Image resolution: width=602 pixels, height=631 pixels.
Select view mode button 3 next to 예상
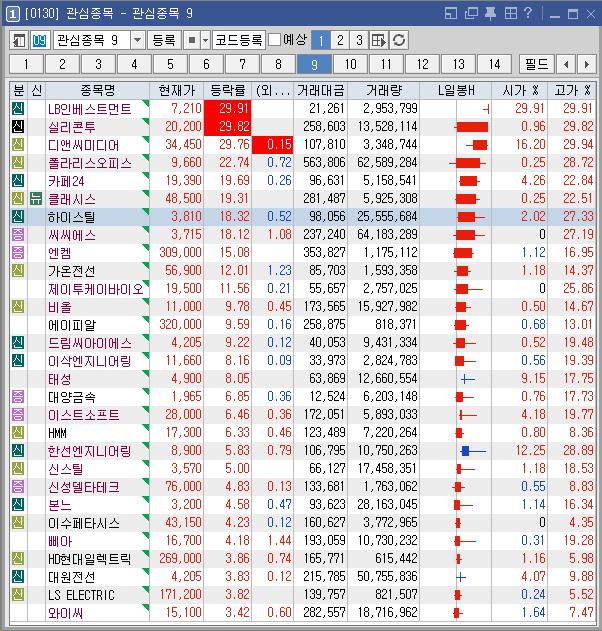(359, 40)
